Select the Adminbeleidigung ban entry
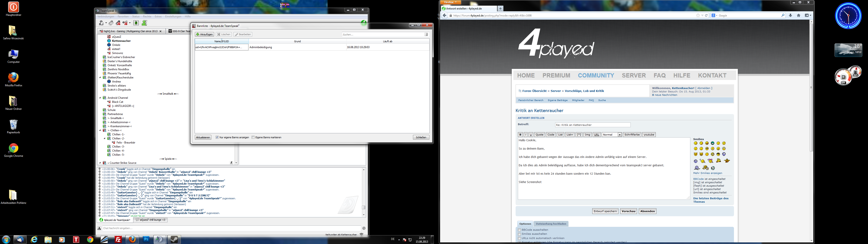 (x=312, y=47)
